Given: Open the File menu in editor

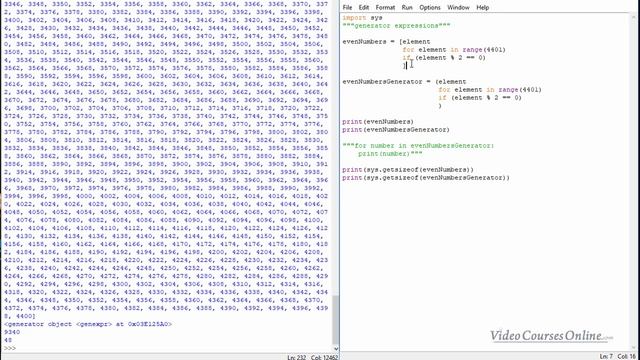Looking at the screenshot, I should click(347, 7).
